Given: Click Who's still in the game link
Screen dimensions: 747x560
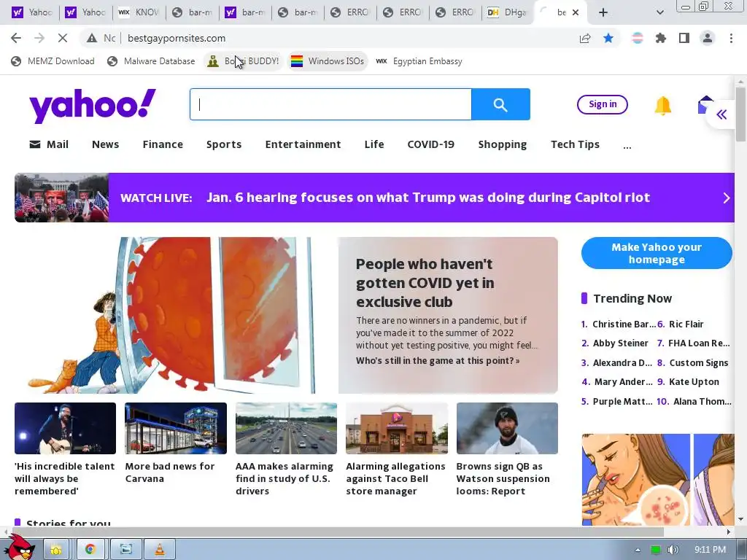Looking at the screenshot, I should 438,360.
